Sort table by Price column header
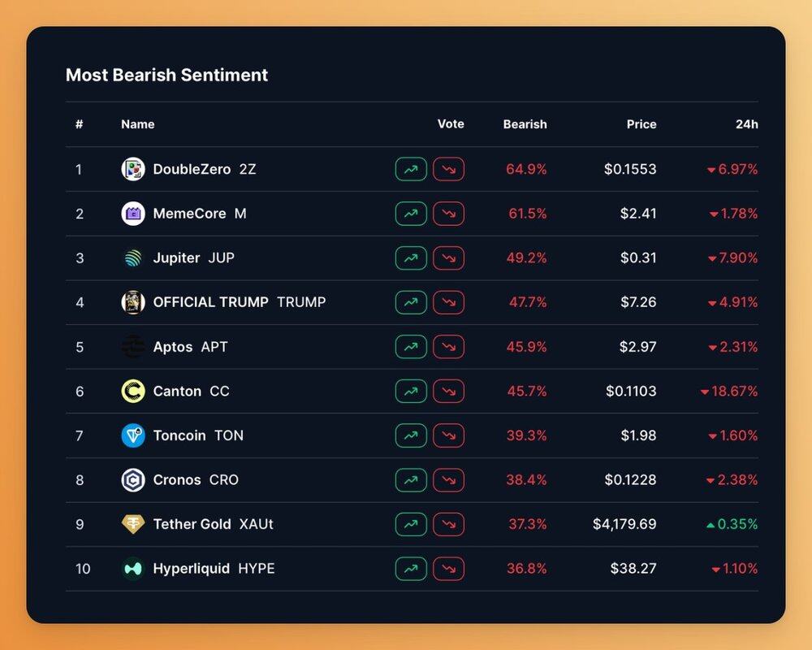Screen dimensions: 812x650 (641, 124)
